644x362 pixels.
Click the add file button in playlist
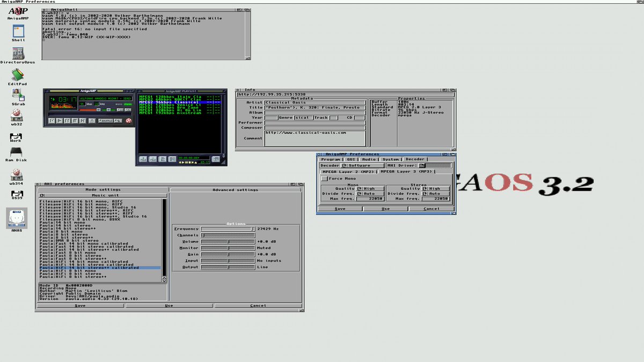(143, 159)
